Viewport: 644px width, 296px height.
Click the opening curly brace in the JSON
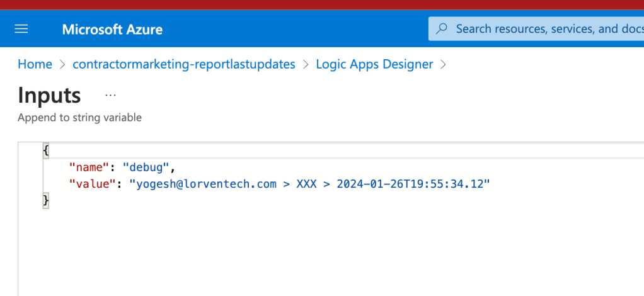pyautogui.click(x=45, y=150)
